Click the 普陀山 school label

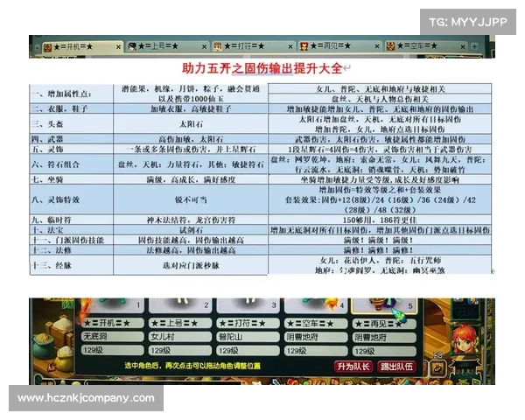[248, 337]
